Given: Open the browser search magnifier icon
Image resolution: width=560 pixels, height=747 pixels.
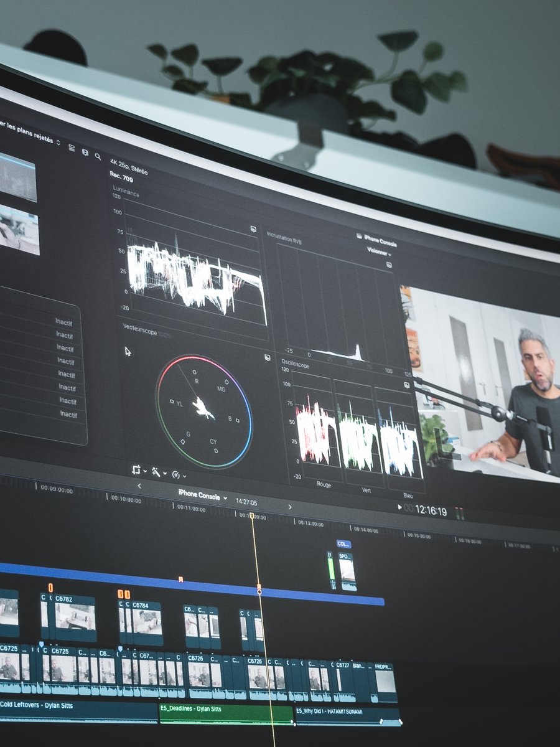Looking at the screenshot, I should pos(98,156).
